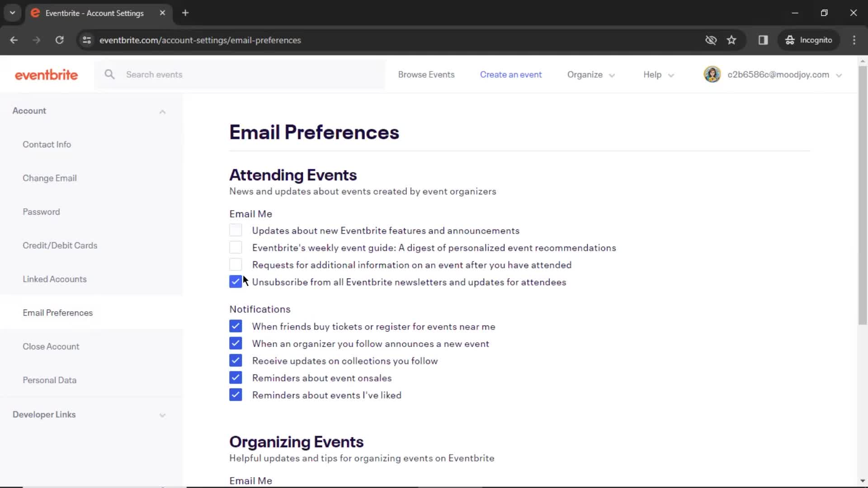Click the user profile avatar
Screen dimensions: 868x488
(x=712, y=75)
